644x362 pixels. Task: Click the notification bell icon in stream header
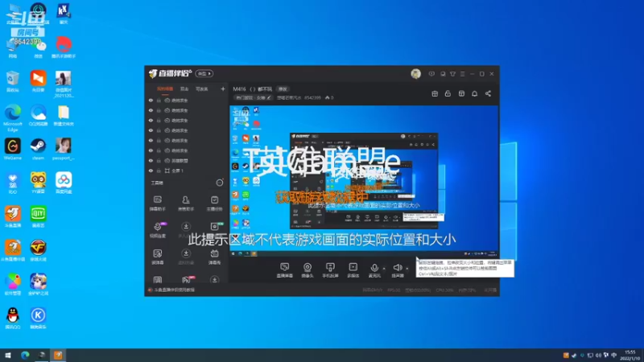(474, 93)
